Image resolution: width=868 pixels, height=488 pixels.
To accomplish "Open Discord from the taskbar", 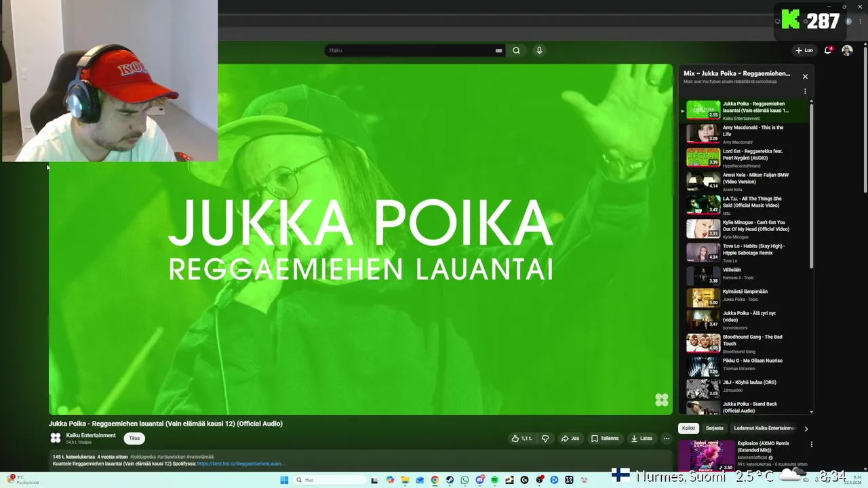I will tap(480, 480).
